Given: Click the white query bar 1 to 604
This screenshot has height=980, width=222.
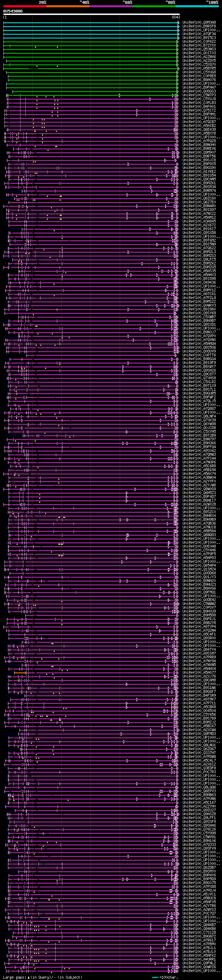Looking at the screenshot, I should (92, 14).
